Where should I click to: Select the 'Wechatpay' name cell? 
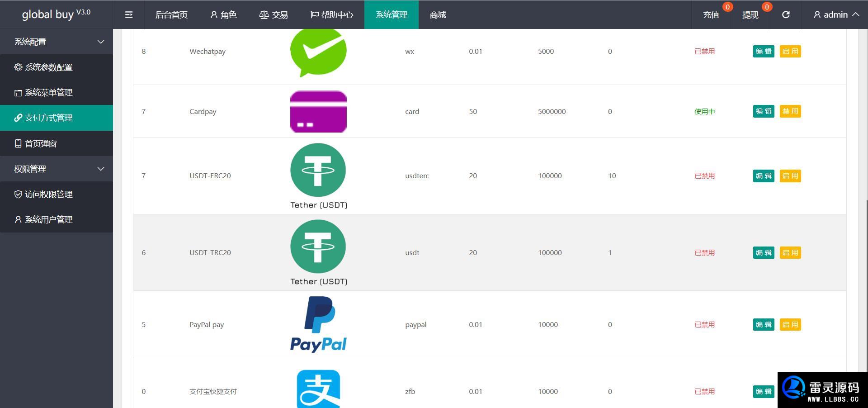[208, 51]
